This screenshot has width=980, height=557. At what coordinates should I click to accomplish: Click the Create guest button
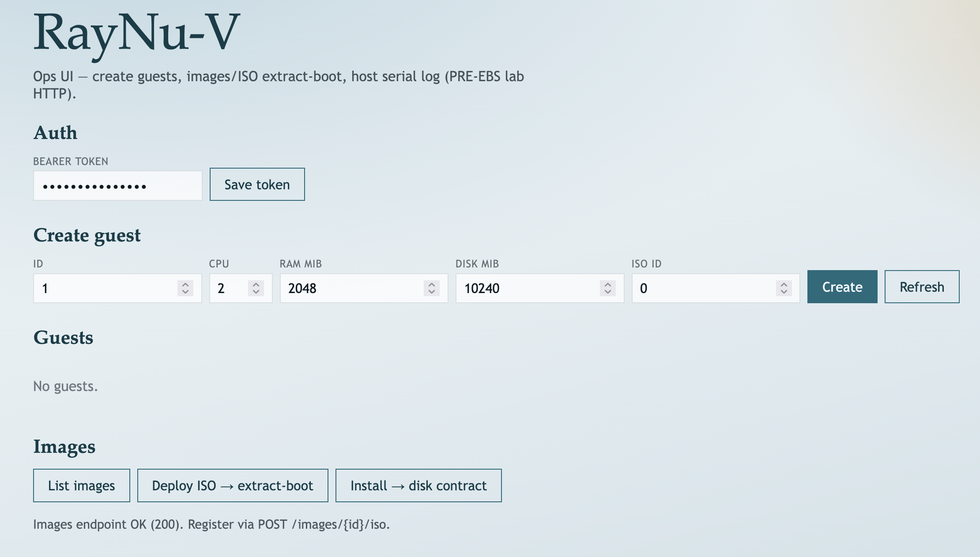[x=842, y=287]
